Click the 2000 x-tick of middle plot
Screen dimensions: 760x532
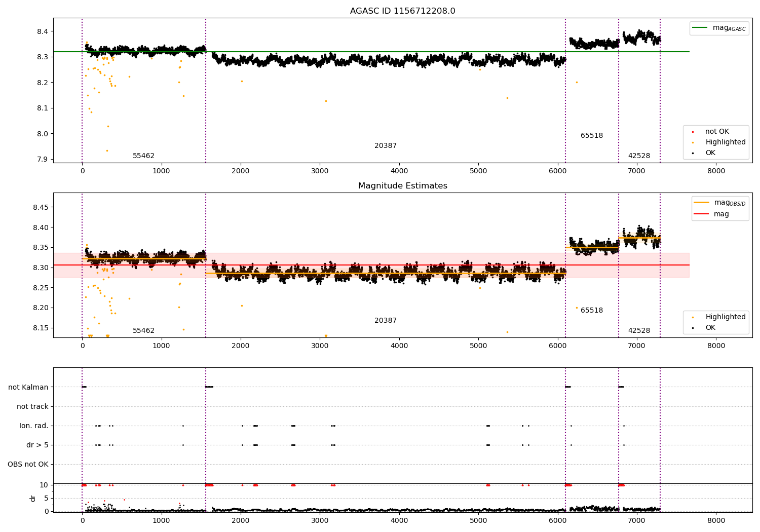[241, 346]
